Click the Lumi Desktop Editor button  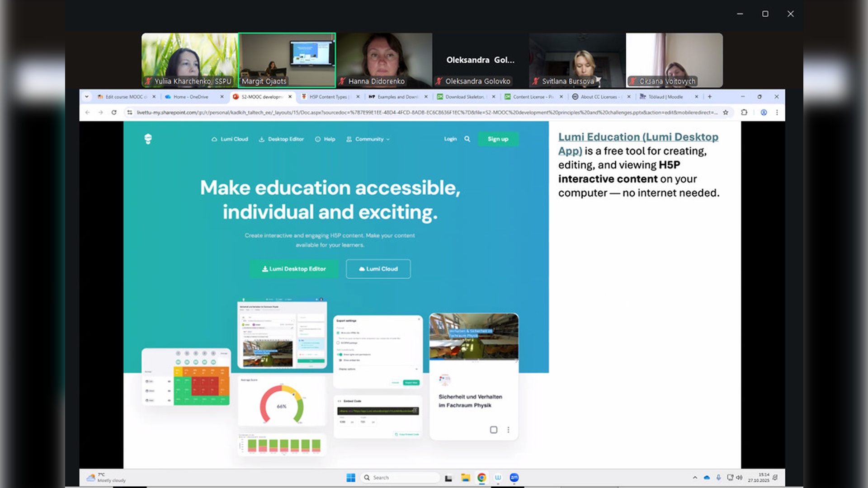pyautogui.click(x=294, y=269)
